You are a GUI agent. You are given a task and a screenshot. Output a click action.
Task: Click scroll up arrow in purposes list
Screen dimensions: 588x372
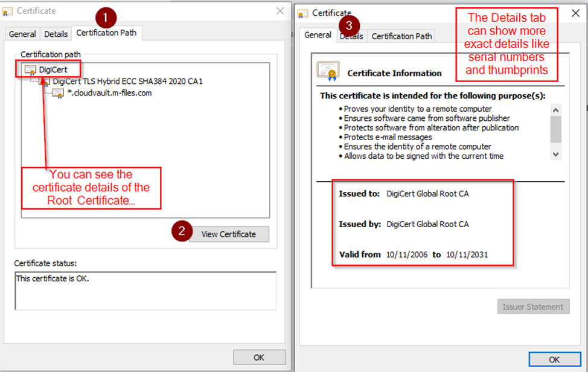(556, 110)
